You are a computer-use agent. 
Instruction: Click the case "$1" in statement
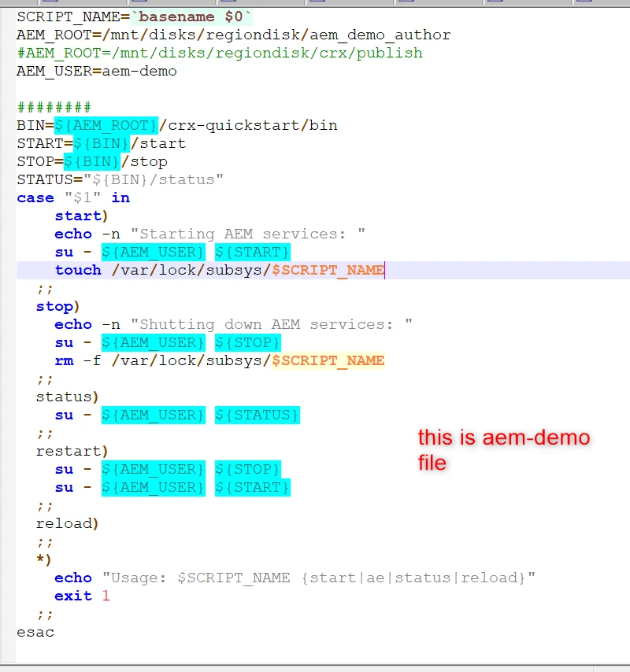click(x=73, y=198)
